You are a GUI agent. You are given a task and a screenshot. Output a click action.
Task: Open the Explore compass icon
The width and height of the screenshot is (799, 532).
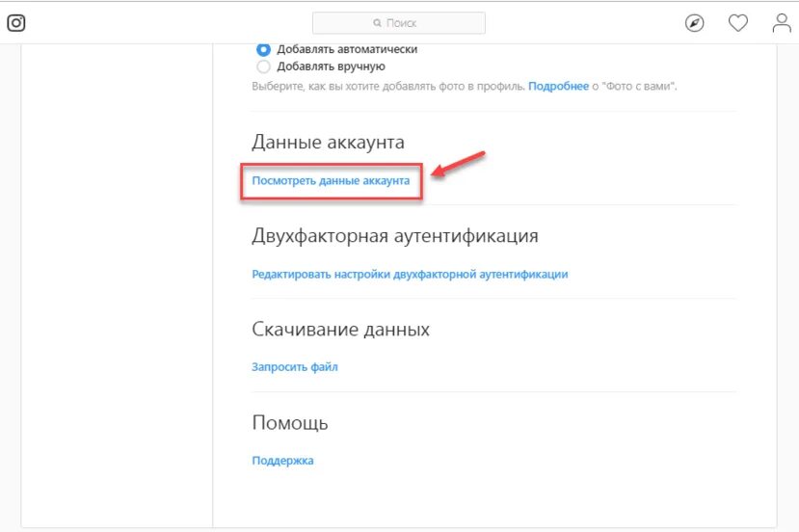coord(694,23)
